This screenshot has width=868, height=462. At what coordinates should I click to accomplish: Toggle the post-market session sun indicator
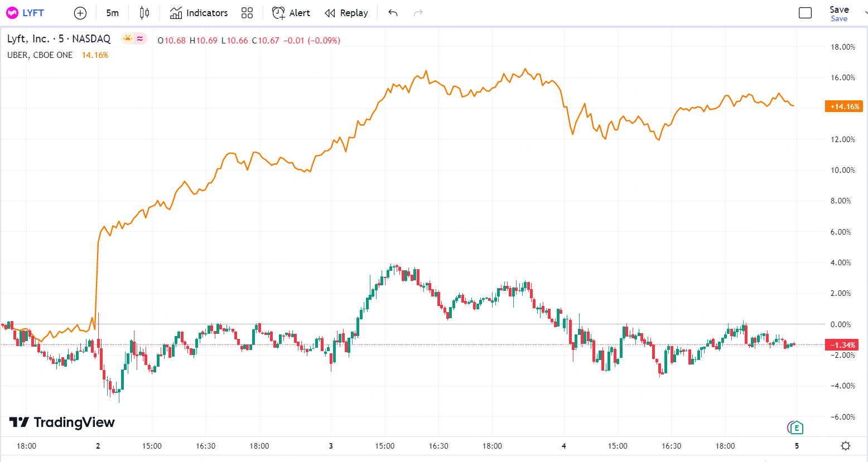click(x=128, y=38)
